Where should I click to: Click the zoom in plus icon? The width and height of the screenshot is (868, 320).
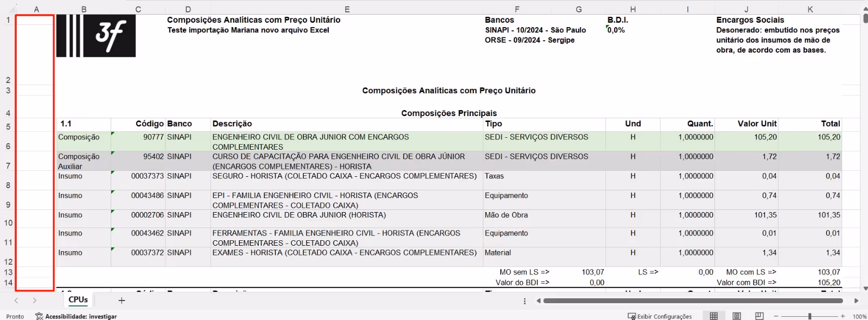843,316
